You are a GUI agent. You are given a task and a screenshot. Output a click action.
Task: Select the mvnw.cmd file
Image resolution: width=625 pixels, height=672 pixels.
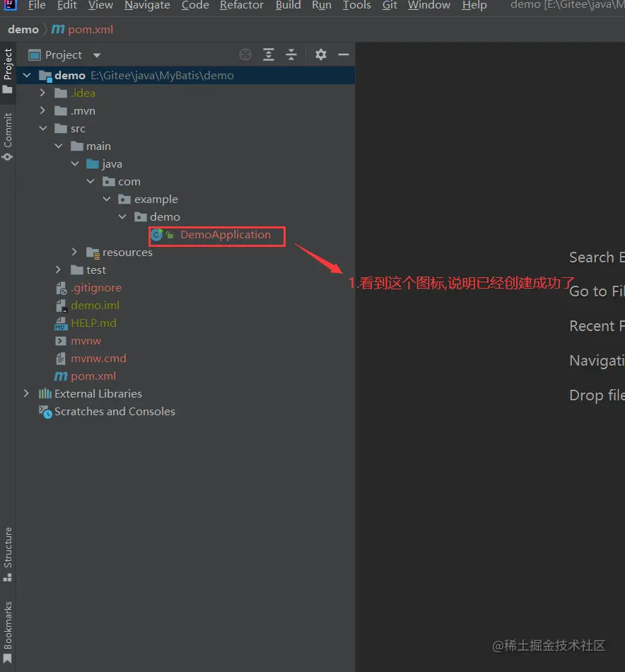coord(98,359)
